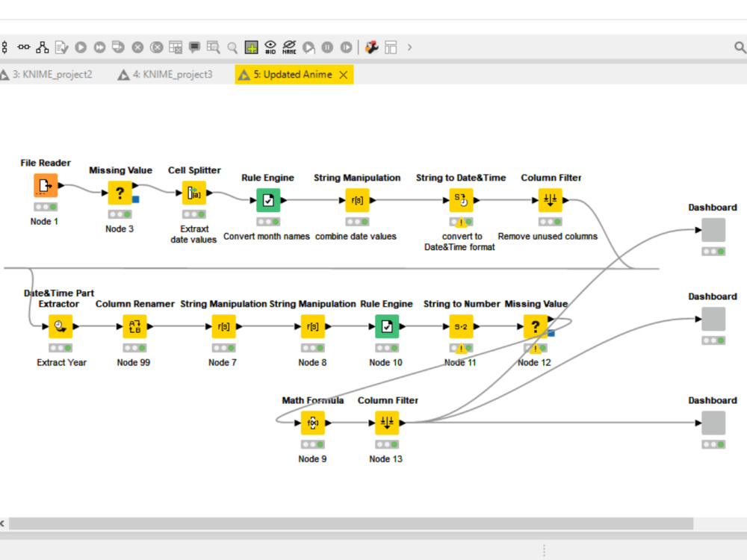
Task: Toggle node ID visibility in the toolbar
Action: 271,47
